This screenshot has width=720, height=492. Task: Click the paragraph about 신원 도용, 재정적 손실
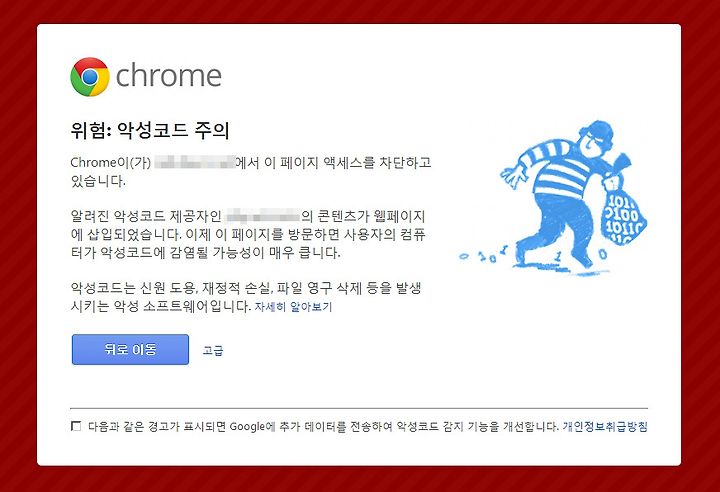click(246, 297)
